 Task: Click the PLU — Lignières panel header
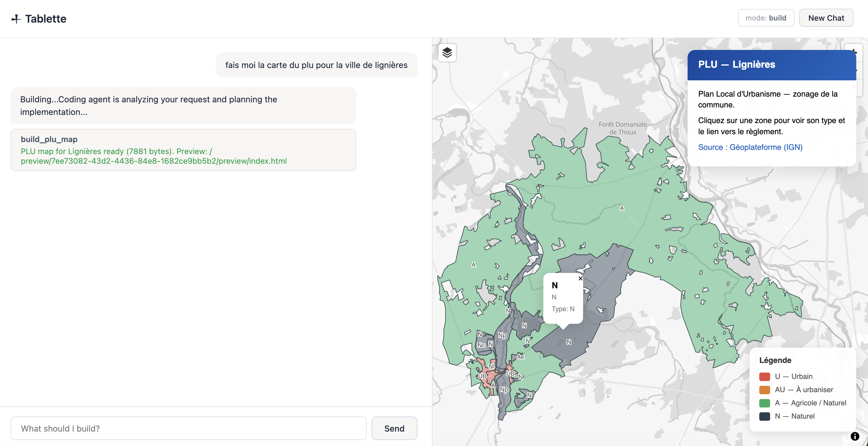772,65
